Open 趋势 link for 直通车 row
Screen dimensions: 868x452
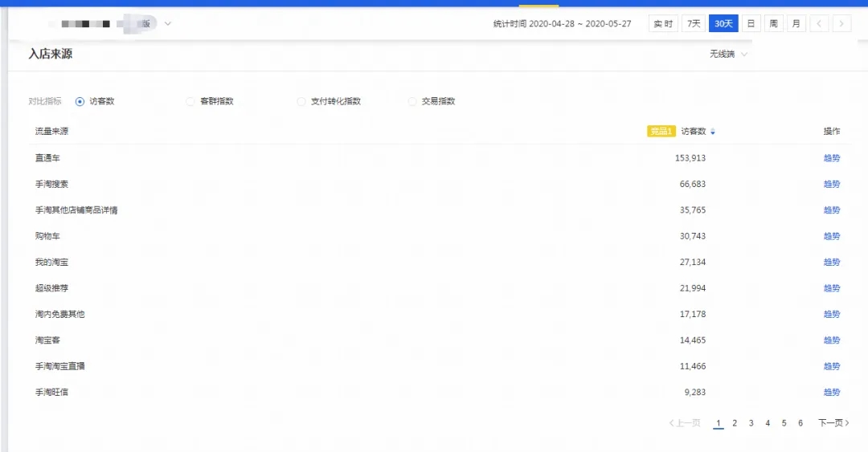coord(831,158)
